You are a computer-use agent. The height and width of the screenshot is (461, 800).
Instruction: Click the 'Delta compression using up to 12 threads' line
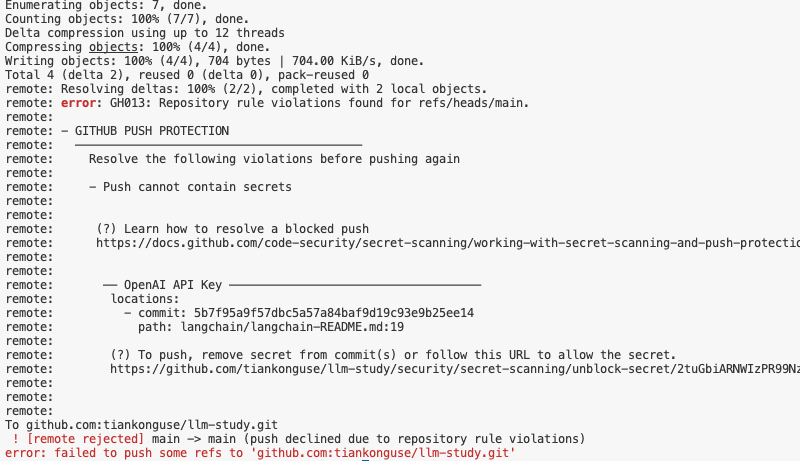point(145,33)
